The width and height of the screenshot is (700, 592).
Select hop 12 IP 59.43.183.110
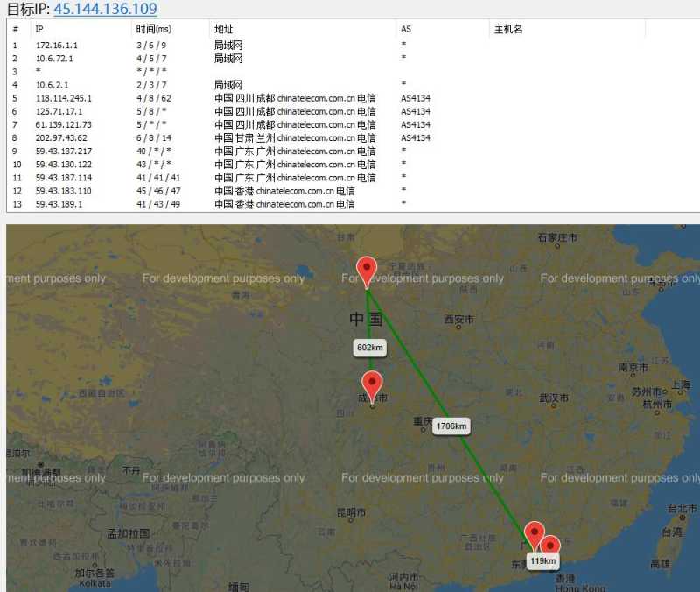coord(63,191)
